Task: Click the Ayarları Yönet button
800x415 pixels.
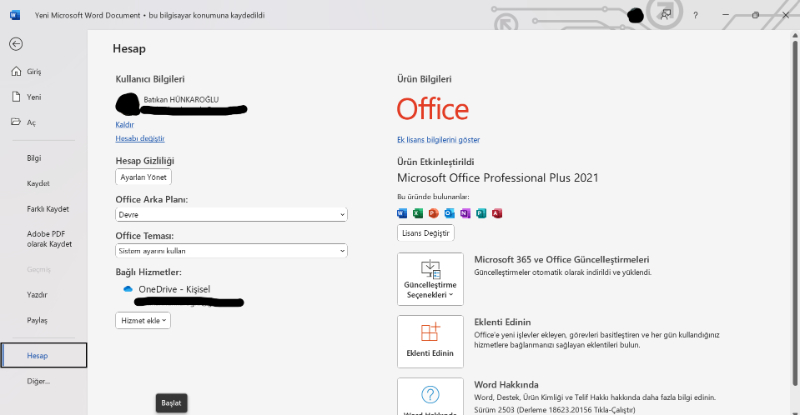Action: [143, 177]
